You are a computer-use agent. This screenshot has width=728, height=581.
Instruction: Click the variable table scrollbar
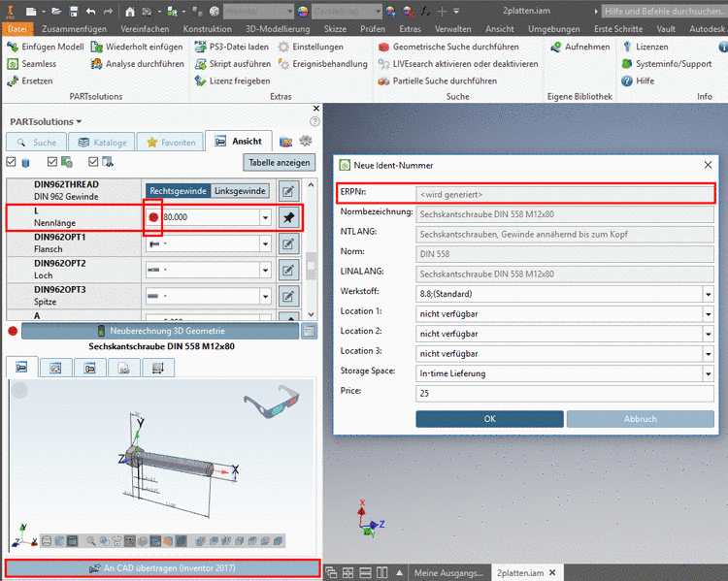click(311, 266)
